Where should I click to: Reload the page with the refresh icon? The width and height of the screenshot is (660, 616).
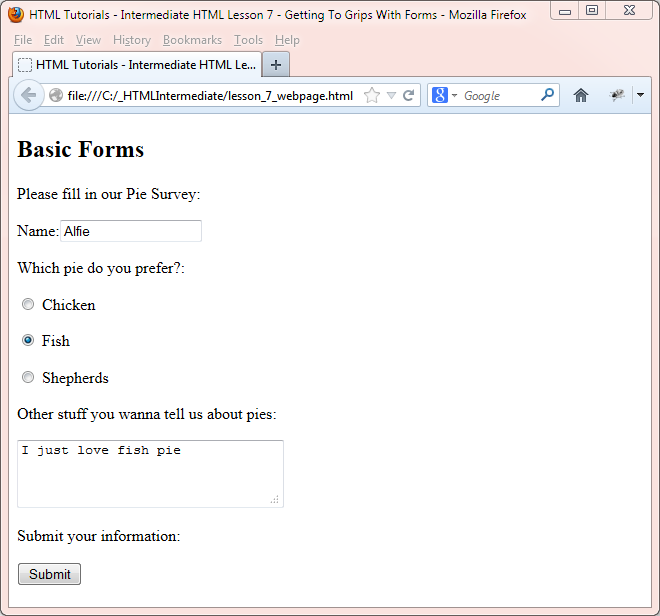tap(408, 96)
